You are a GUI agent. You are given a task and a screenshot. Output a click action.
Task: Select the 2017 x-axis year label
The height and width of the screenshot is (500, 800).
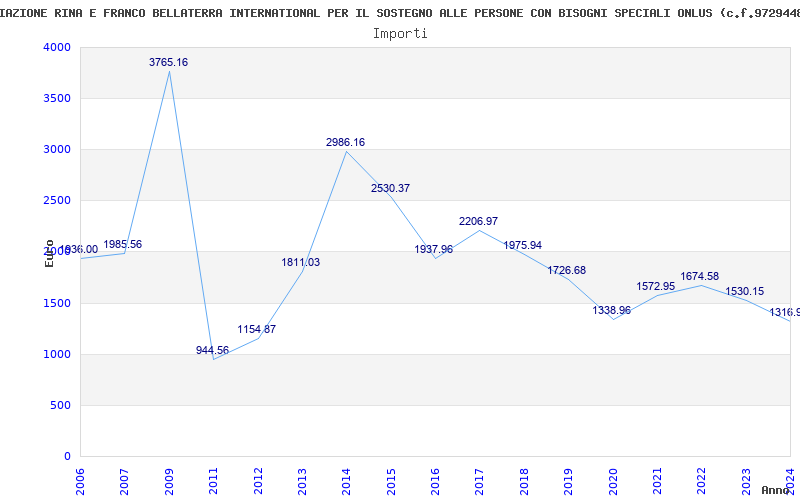pos(480,481)
